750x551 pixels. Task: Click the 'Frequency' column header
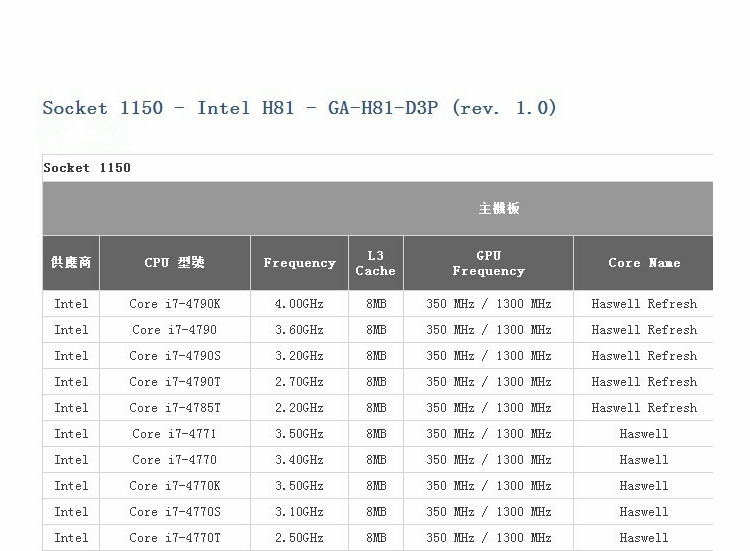299,263
